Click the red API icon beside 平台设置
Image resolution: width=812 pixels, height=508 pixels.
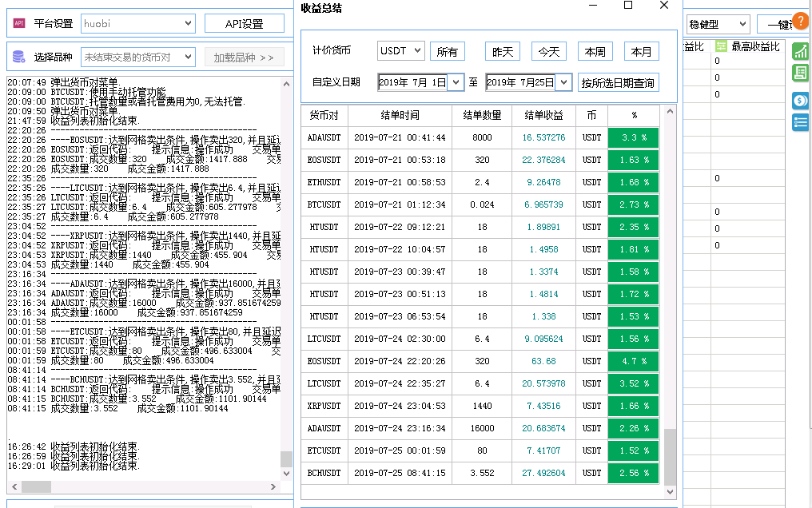[19, 23]
